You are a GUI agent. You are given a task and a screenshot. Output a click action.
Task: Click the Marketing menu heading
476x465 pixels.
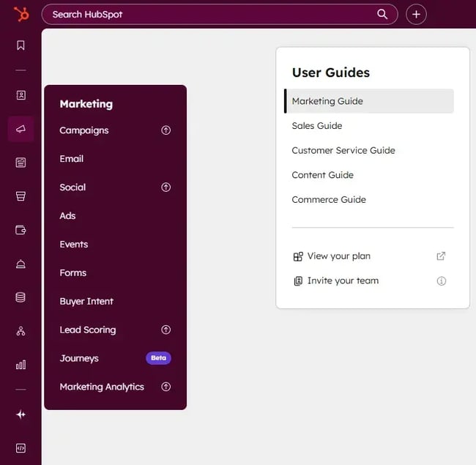click(86, 104)
